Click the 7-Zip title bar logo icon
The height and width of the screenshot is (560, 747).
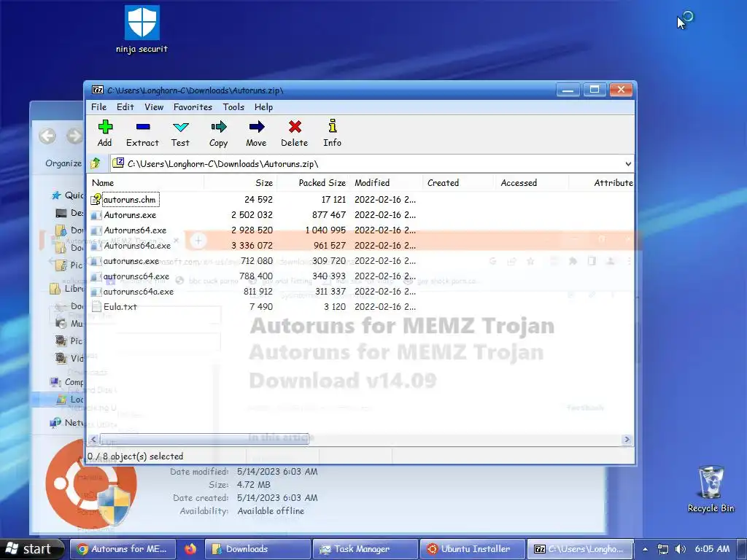[x=98, y=90]
